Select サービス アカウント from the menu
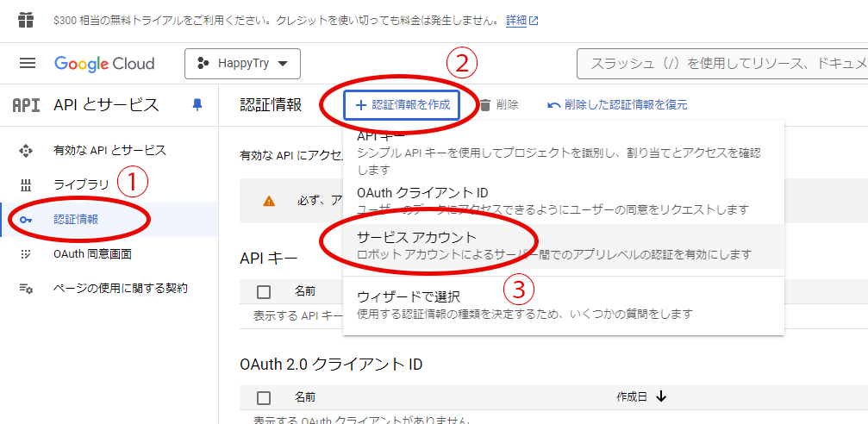 (417, 237)
